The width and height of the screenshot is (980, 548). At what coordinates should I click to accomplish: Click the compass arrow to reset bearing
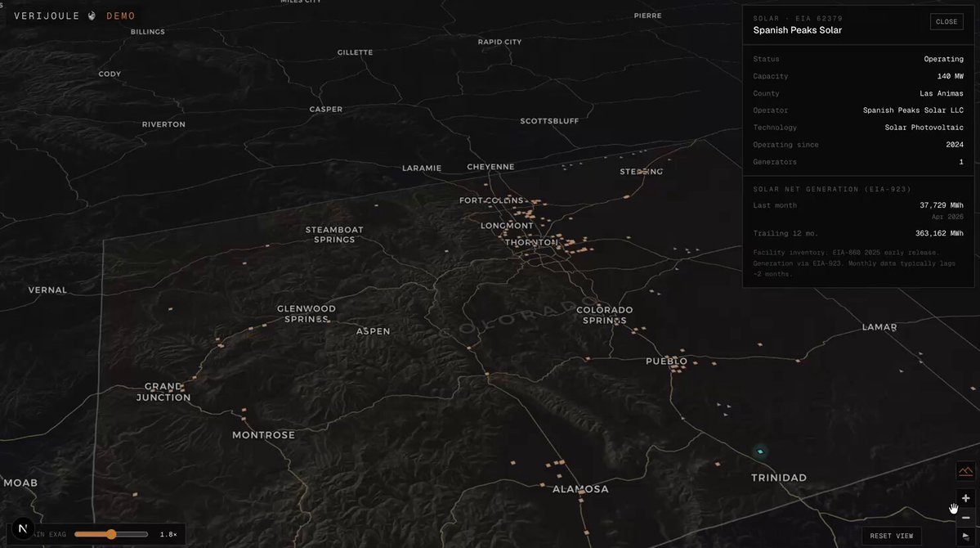coord(965,536)
